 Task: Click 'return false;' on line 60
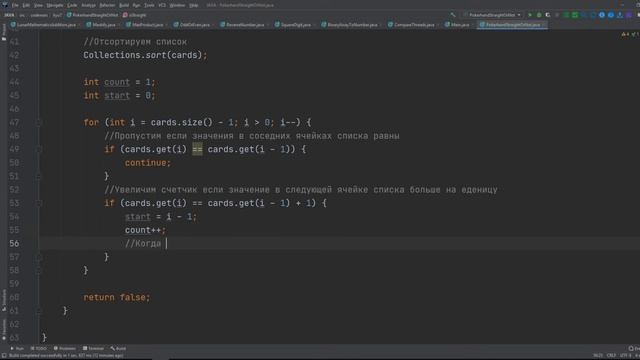(117, 298)
